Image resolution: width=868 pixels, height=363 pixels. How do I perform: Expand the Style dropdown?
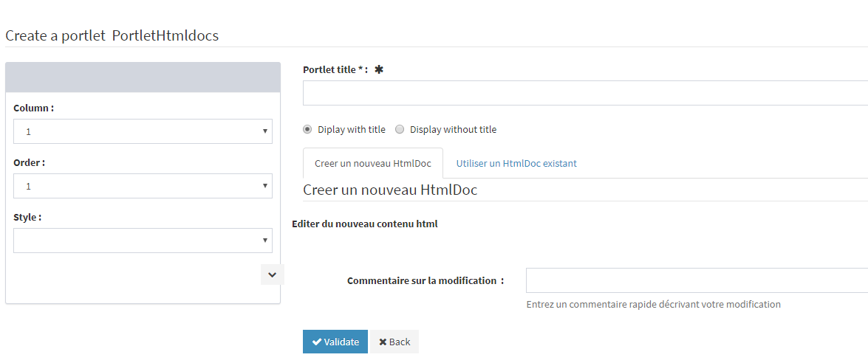click(x=143, y=241)
